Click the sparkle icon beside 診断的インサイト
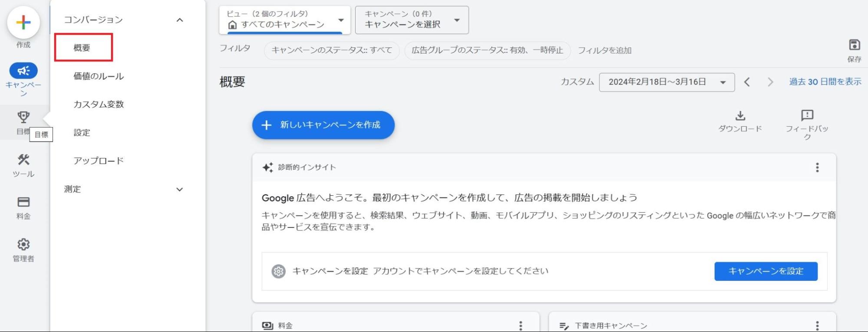868x332 pixels. point(267,168)
